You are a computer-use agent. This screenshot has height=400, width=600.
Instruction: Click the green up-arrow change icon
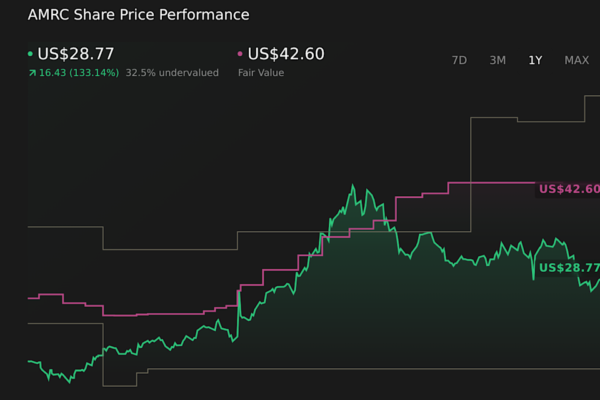[x=32, y=73]
